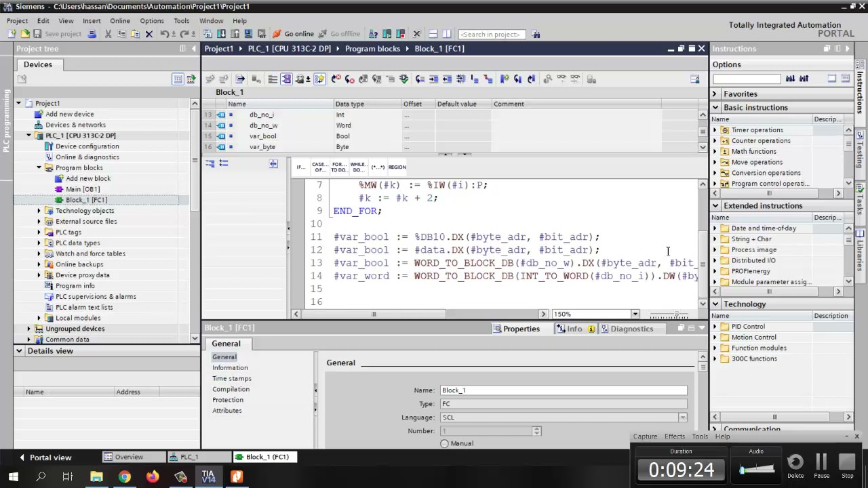Image resolution: width=868 pixels, height=488 pixels.
Task: Select Device configuration tree item
Action: 87,146
